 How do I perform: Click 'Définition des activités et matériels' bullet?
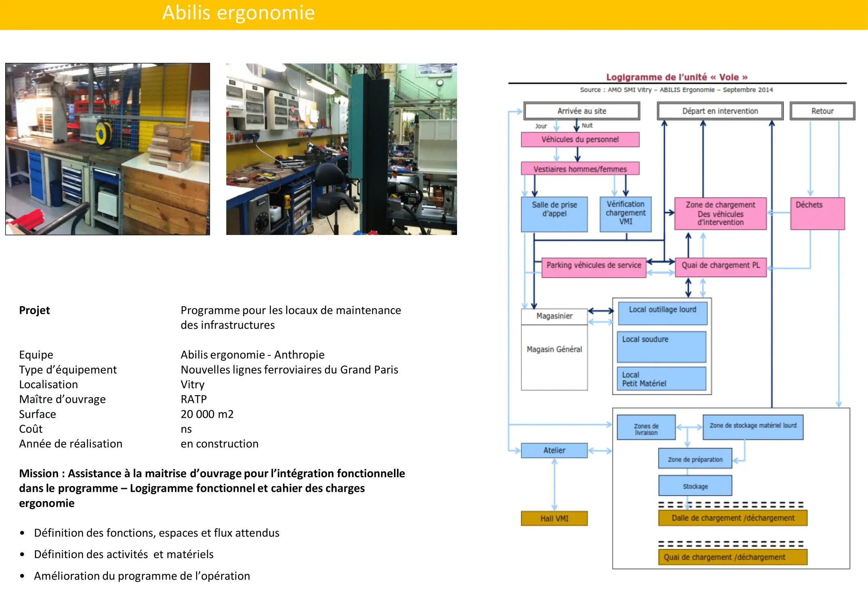[x=124, y=554]
